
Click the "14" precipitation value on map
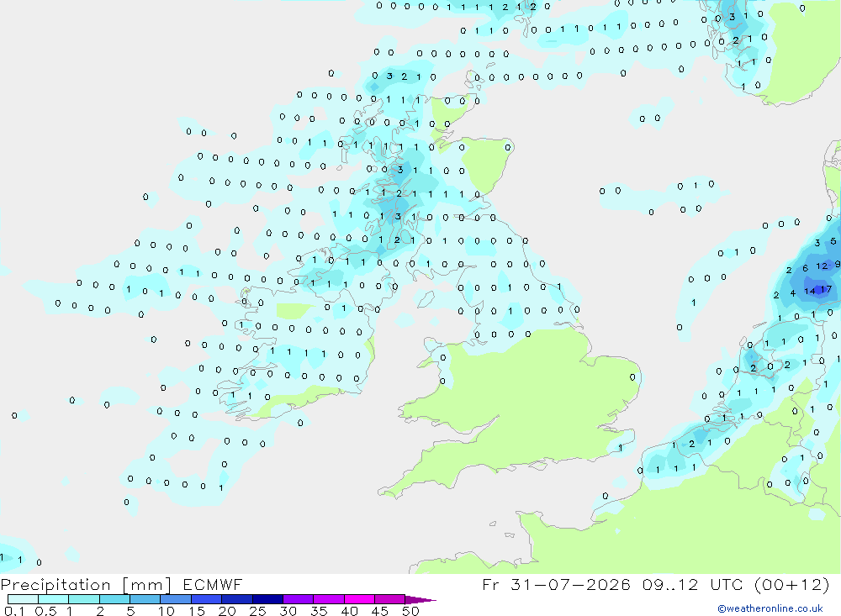click(809, 291)
